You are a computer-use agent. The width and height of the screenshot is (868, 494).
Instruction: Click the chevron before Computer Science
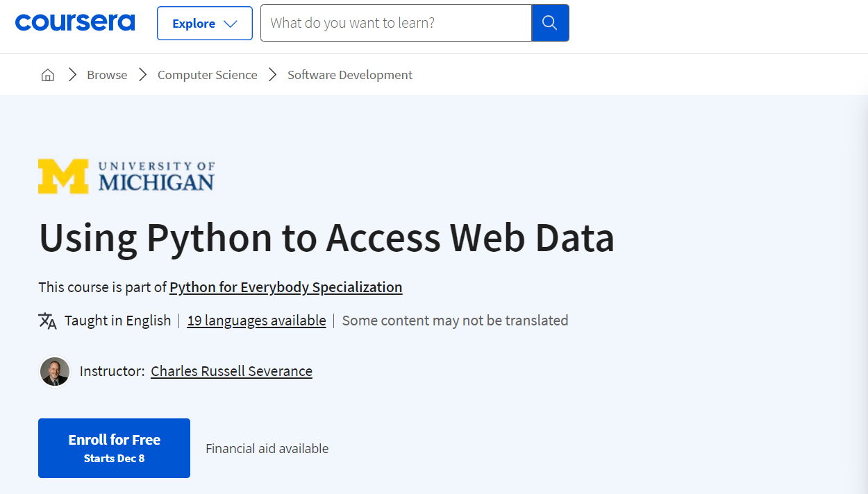(x=142, y=75)
